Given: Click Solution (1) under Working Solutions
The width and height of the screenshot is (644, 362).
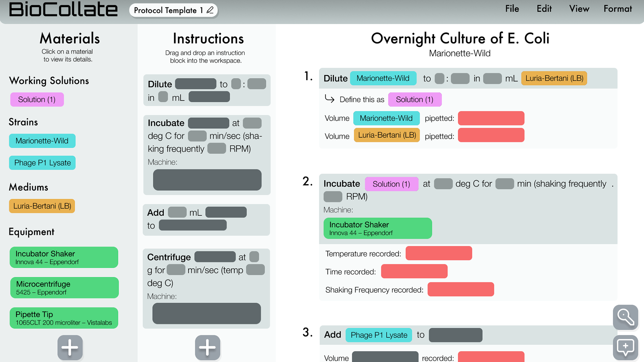Looking at the screenshot, I should click(x=37, y=100).
